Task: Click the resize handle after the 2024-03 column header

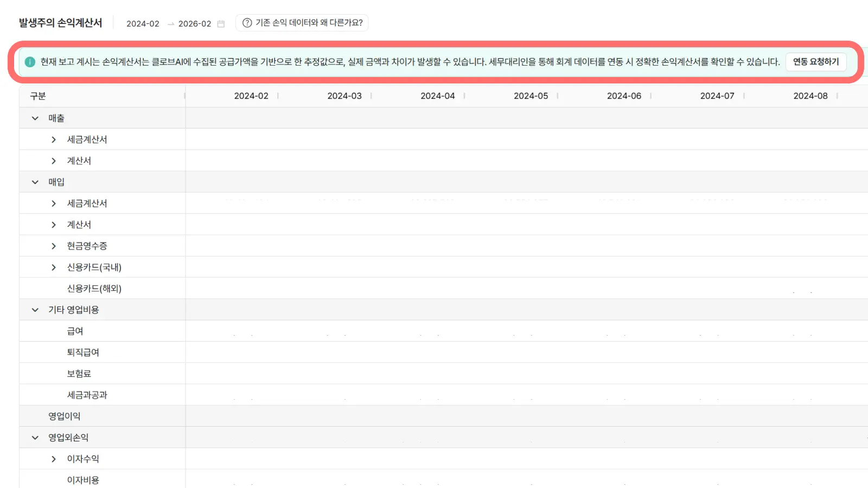Action: 371,96
